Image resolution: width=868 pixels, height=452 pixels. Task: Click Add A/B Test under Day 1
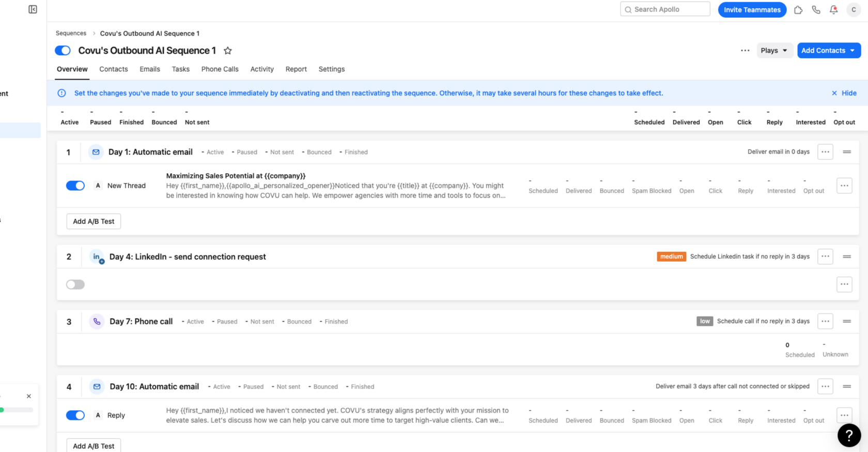[94, 221]
